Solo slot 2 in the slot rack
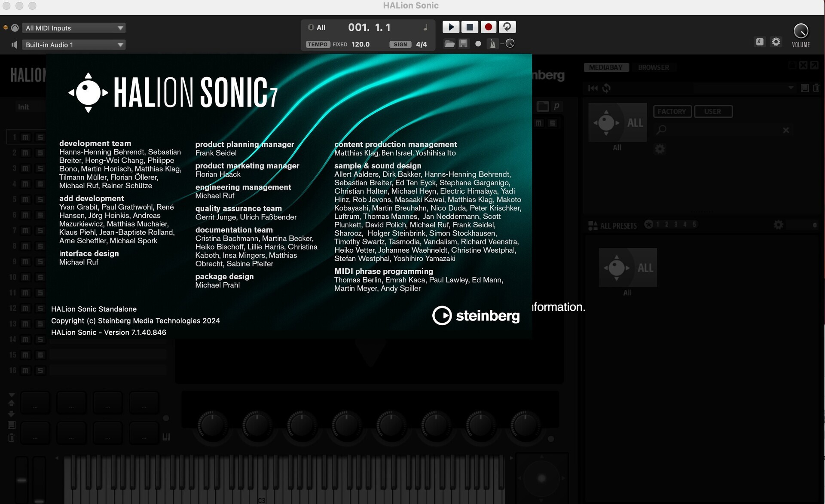 (40, 152)
